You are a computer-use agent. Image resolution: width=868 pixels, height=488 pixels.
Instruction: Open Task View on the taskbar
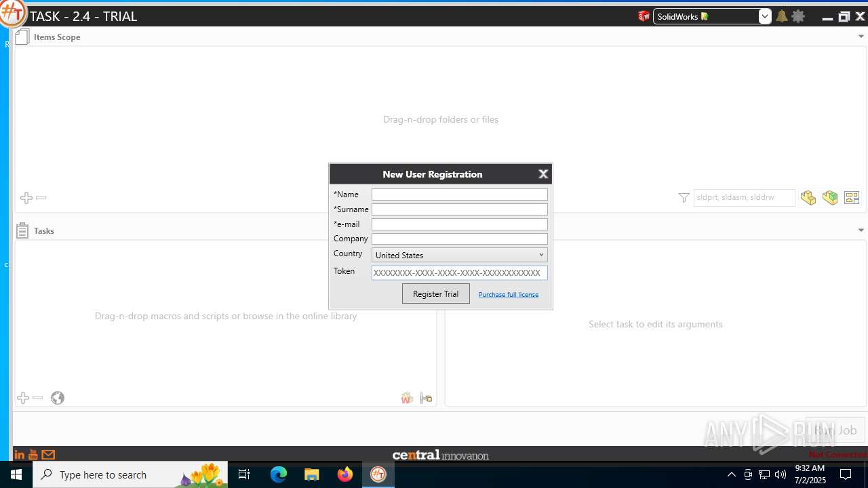point(244,474)
